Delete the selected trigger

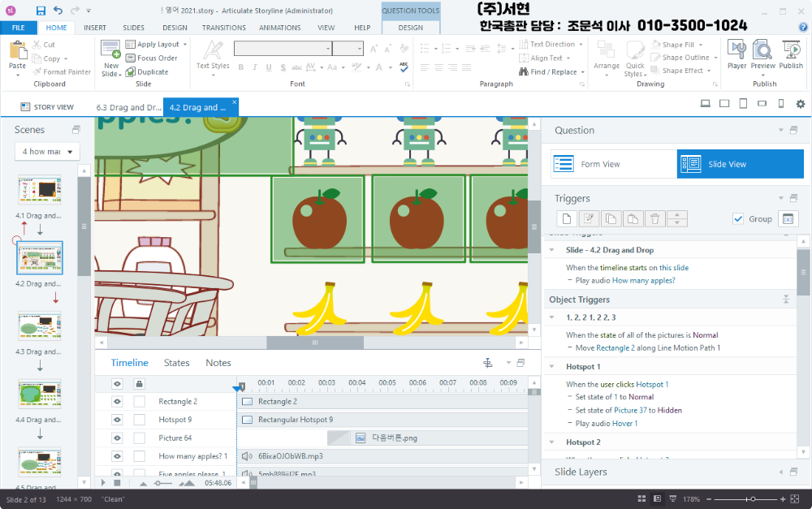(655, 219)
